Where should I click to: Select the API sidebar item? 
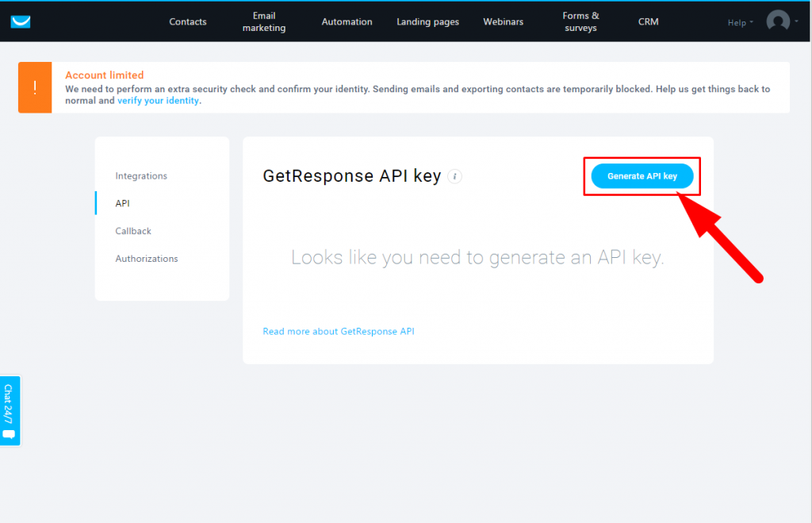[x=123, y=203]
